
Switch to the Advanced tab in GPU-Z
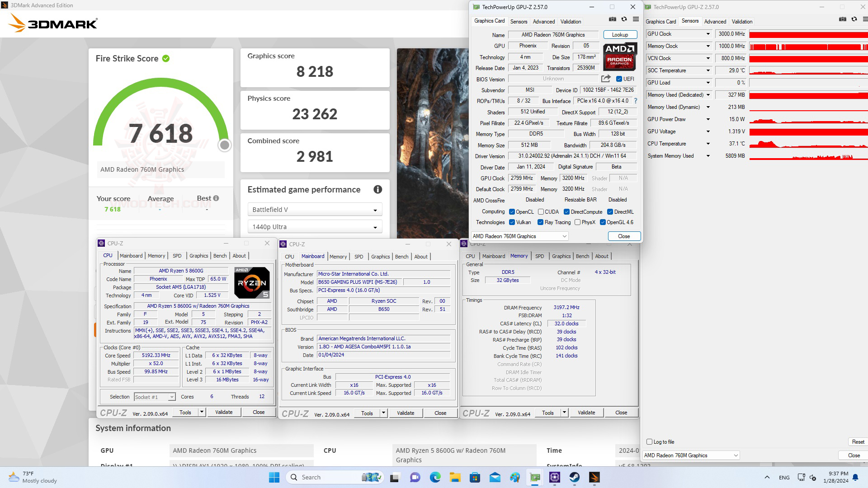pos(543,22)
